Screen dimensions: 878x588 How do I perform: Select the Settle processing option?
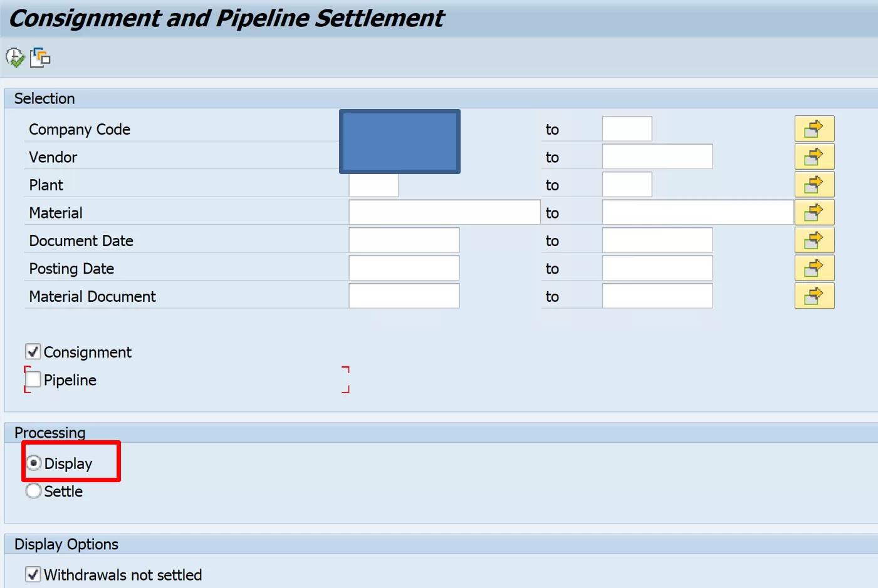34,491
